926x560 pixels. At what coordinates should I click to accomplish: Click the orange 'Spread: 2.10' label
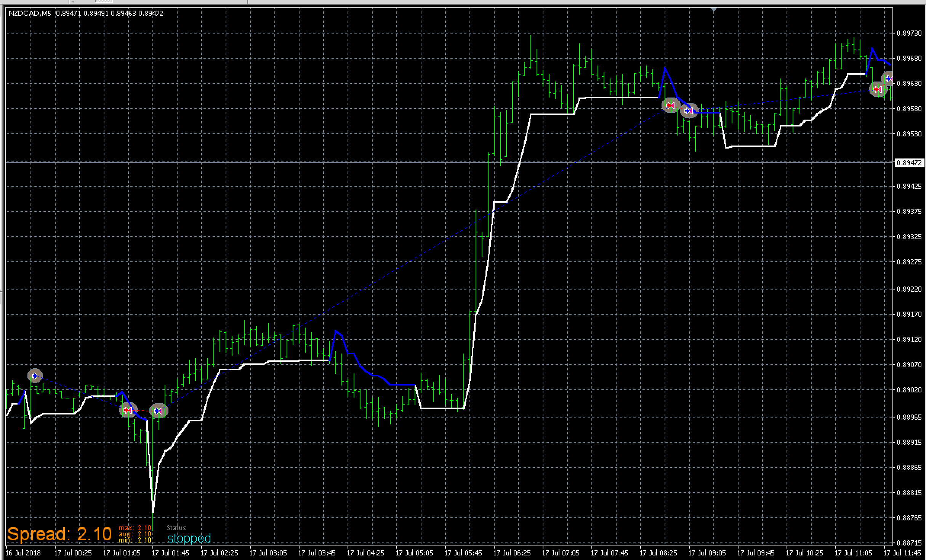coord(59,534)
